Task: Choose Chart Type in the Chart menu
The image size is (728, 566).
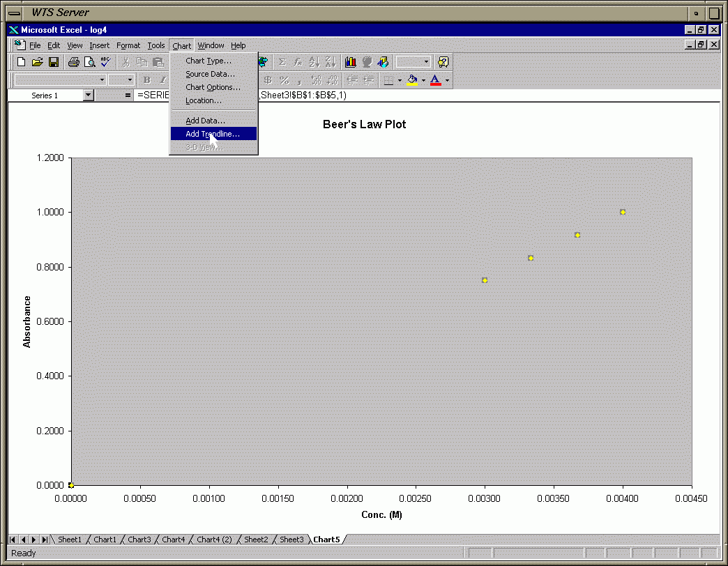Action: (208, 61)
